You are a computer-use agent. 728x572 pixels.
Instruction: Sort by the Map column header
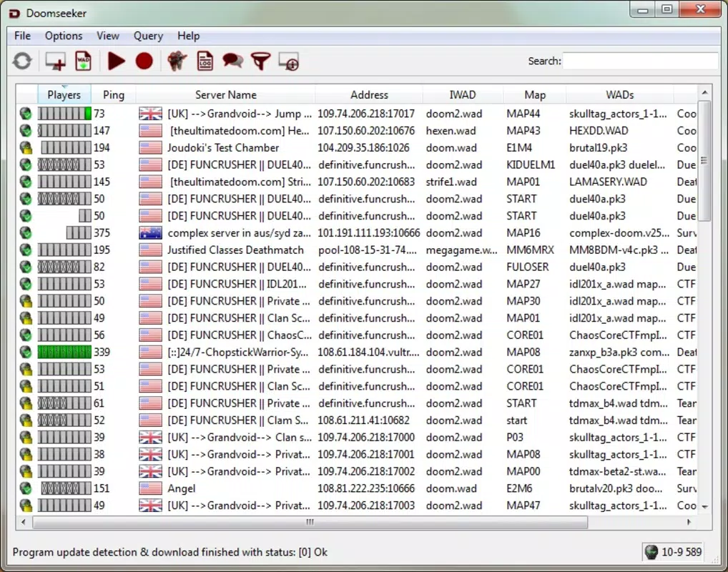point(535,94)
